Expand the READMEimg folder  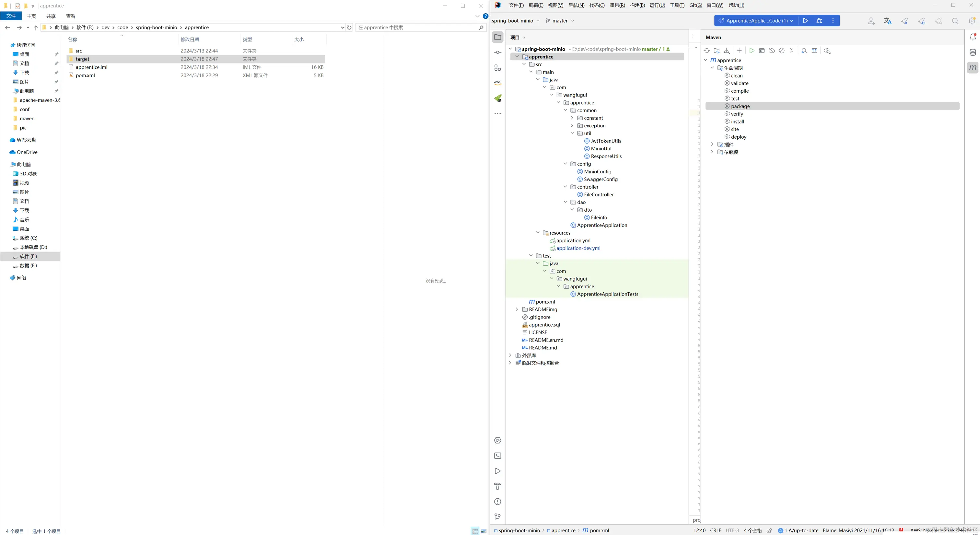[x=517, y=309]
